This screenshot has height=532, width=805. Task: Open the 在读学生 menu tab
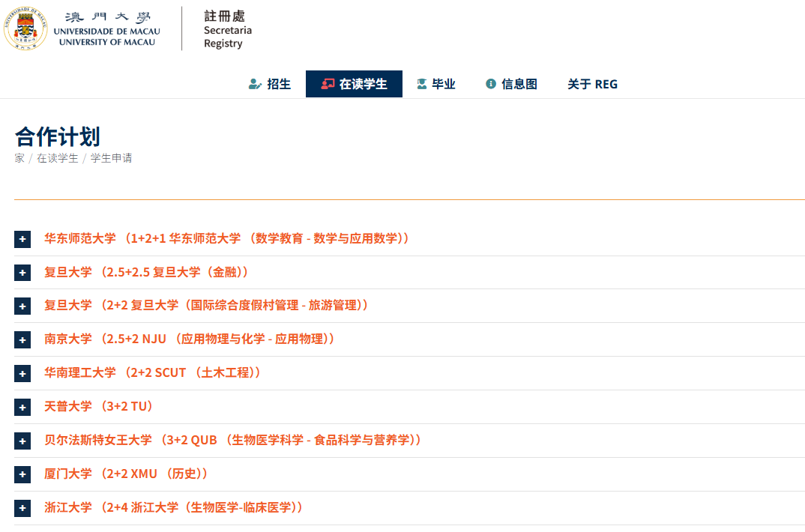354,84
